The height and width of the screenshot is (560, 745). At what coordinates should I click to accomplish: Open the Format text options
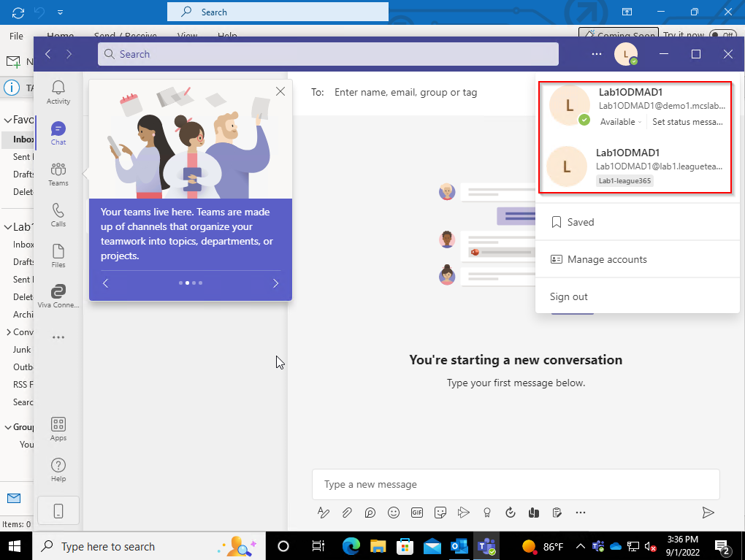click(324, 513)
